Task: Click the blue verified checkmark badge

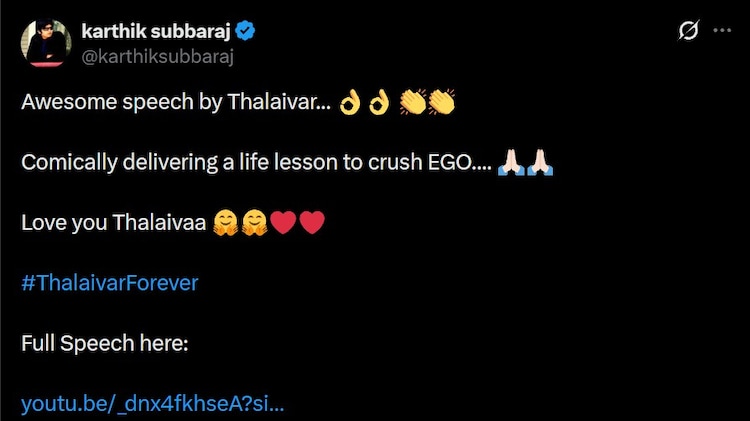Action: [245, 31]
